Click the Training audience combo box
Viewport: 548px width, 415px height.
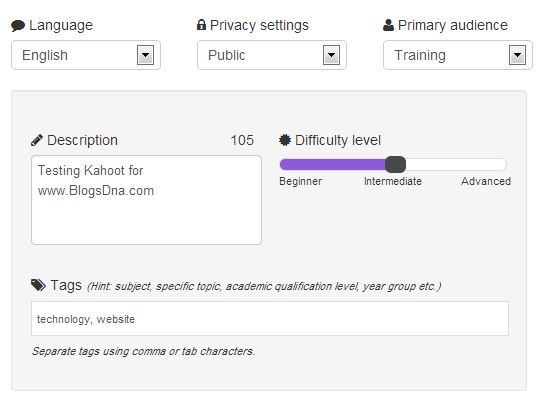pyautogui.click(x=458, y=55)
